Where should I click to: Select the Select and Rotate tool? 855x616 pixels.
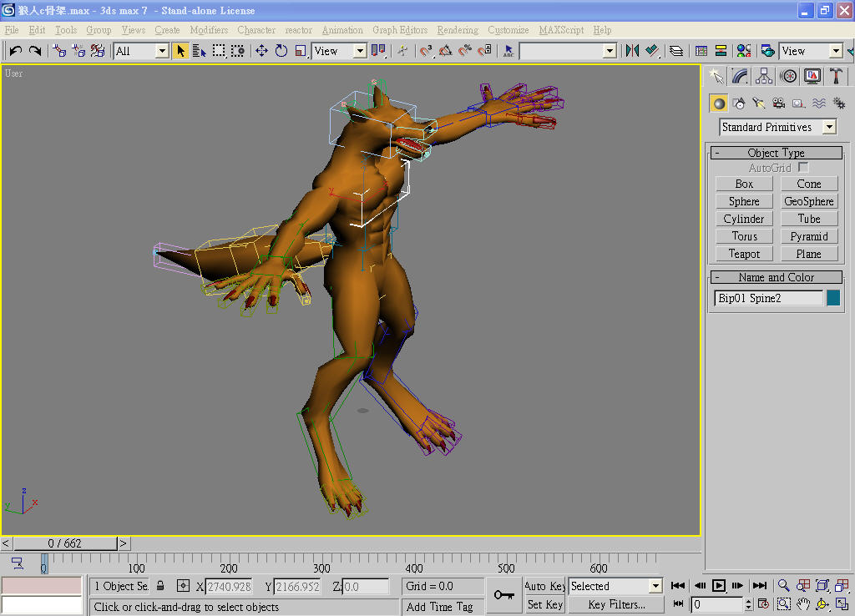click(x=281, y=51)
